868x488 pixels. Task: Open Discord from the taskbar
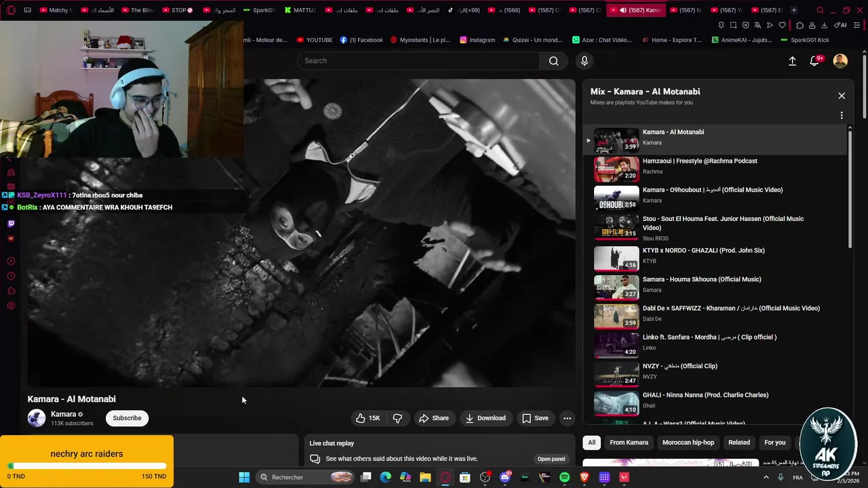pos(505,477)
